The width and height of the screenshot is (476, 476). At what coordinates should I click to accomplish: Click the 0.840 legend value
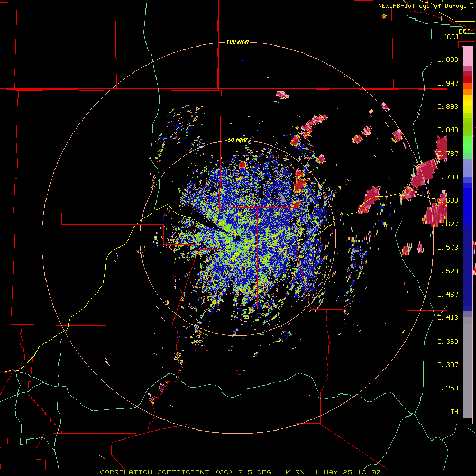pyautogui.click(x=448, y=130)
